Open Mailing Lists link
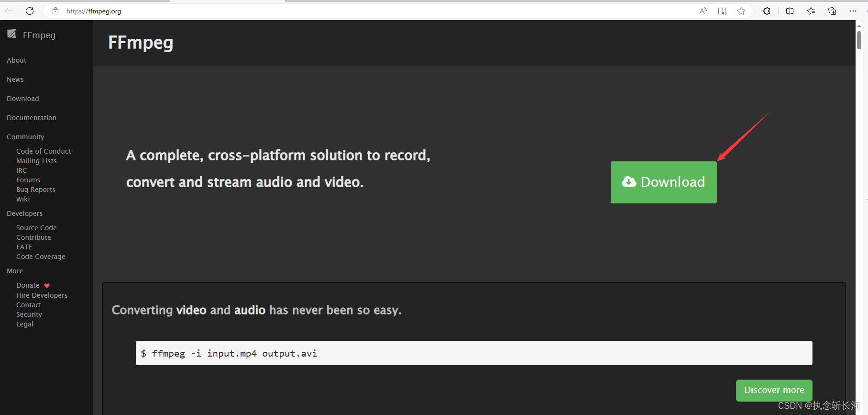The width and height of the screenshot is (868, 415). (36, 161)
